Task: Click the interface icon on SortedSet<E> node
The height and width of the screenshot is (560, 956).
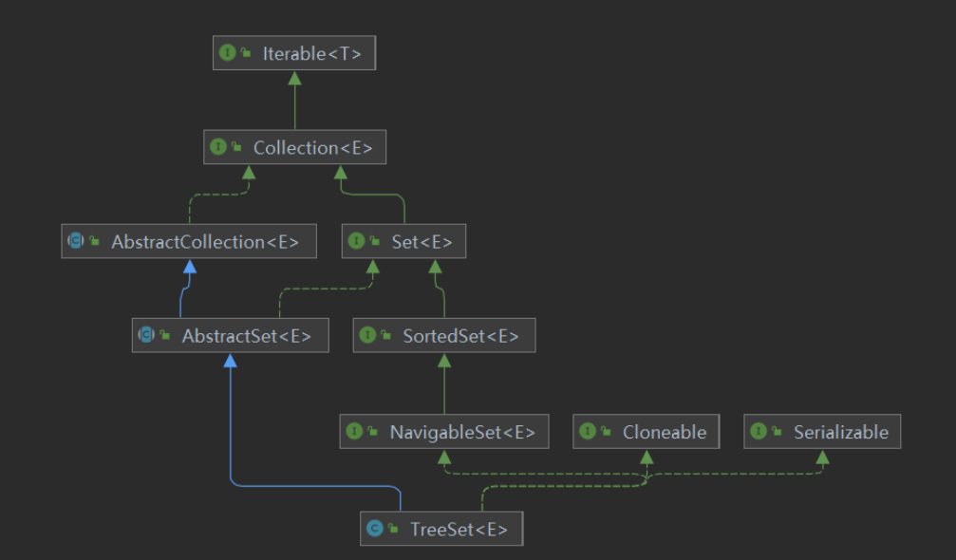Action: pyautogui.click(x=368, y=335)
